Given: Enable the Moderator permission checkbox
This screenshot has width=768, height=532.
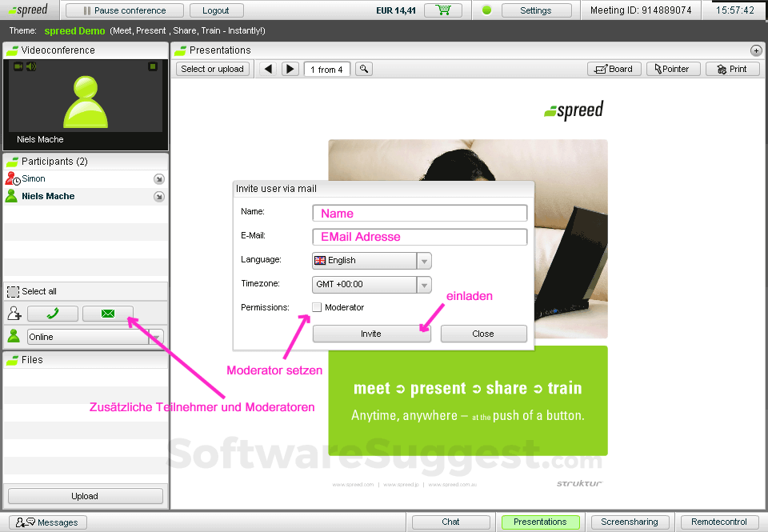Looking at the screenshot, I should (316, 306).
